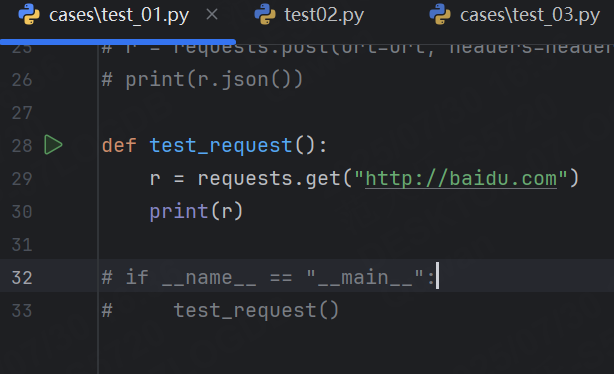
Task: Click the test_request function name on line 28
Action: 221,146
